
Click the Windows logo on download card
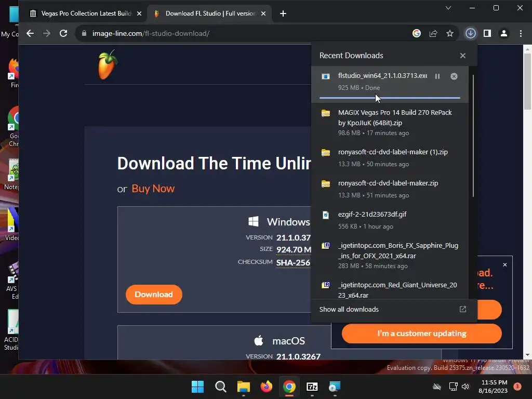(x=254, y=221)
